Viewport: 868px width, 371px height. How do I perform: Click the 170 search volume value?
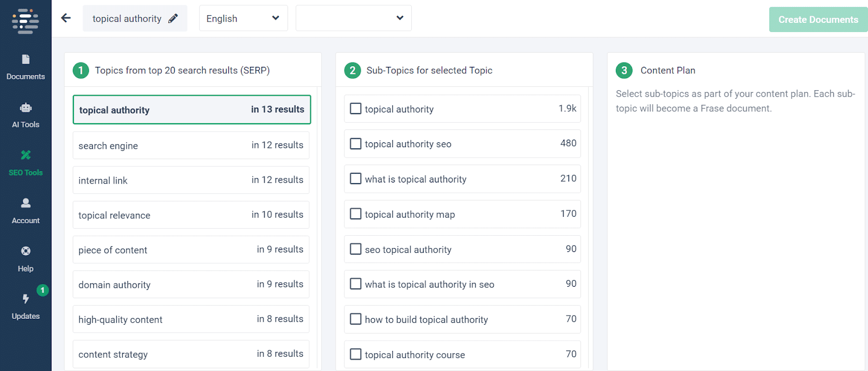(x=569, y=213)
